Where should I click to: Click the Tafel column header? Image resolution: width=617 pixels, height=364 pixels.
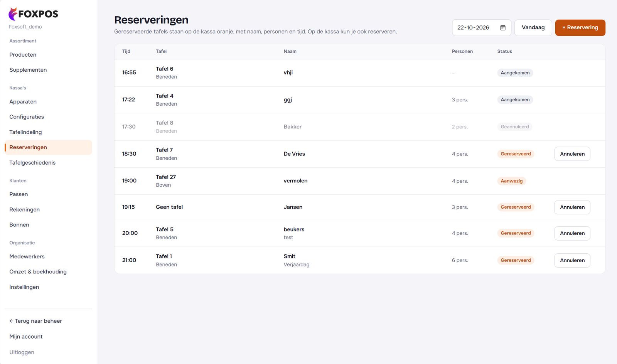click(x=161, y=51)
